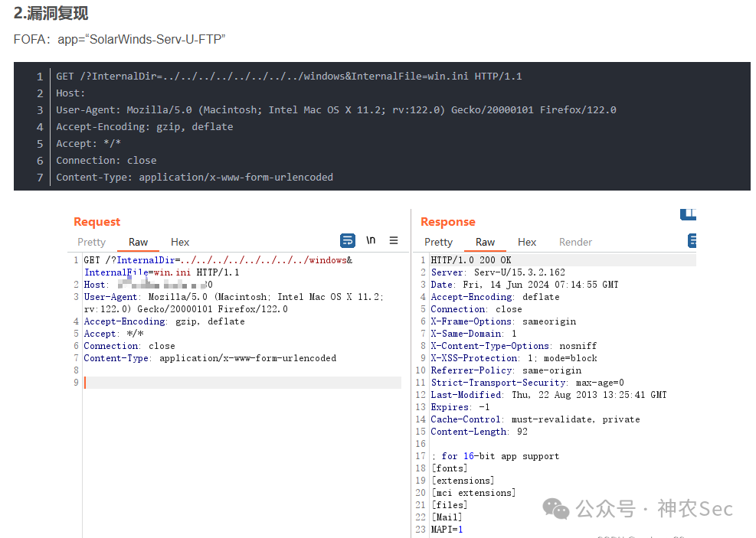Toggle show non-printable characters \n icon

(x=371, y=240)
